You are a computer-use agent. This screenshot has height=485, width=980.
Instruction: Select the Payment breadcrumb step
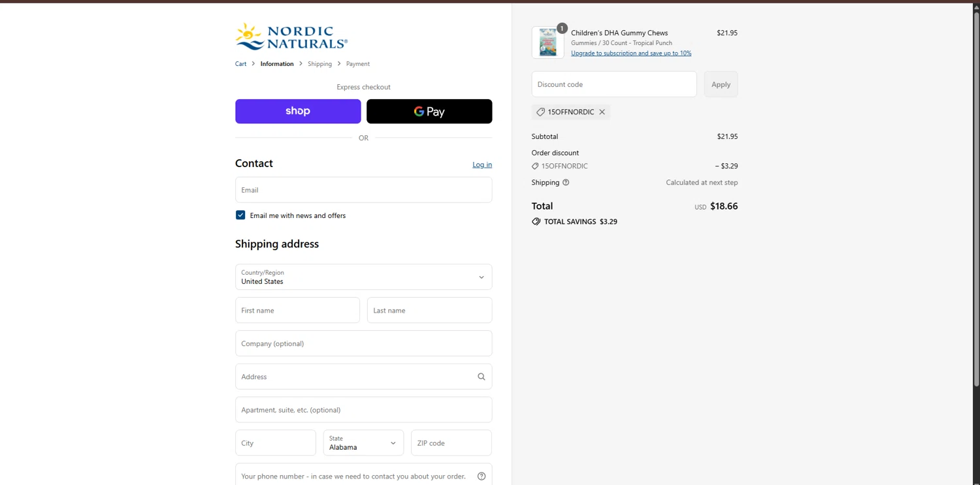point(358,64)
